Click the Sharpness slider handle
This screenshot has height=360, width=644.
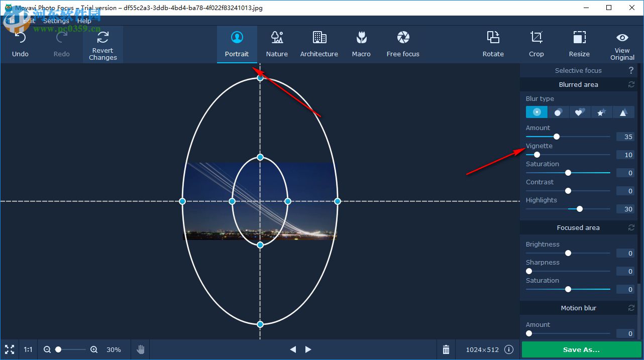(529, 271)
